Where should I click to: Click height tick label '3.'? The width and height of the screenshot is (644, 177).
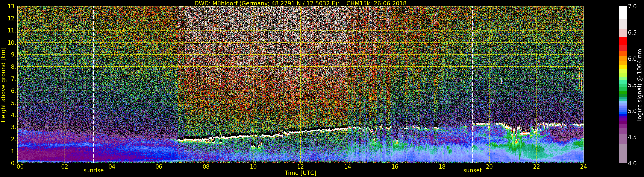click(13, 127)
